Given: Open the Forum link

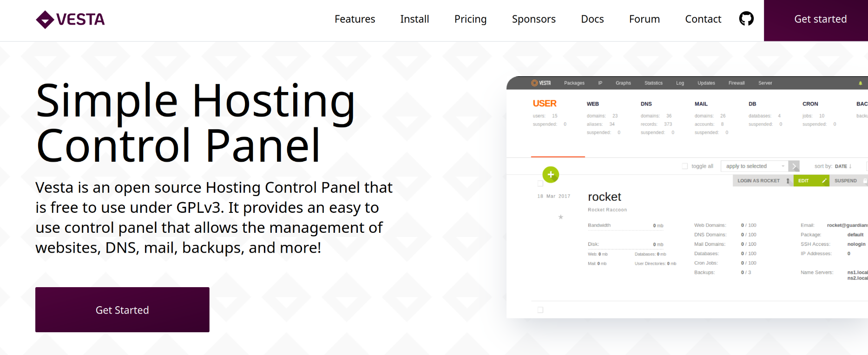Looking at the screenshot, I should coord(644,19).
